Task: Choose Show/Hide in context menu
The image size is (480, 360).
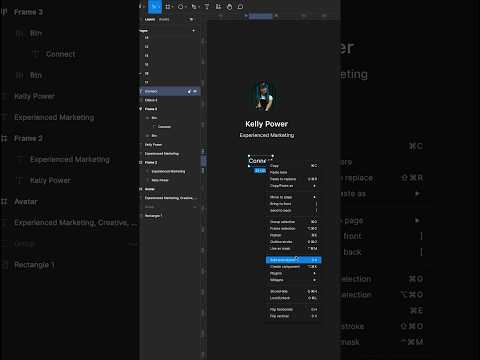Action: tap(293, 291)
